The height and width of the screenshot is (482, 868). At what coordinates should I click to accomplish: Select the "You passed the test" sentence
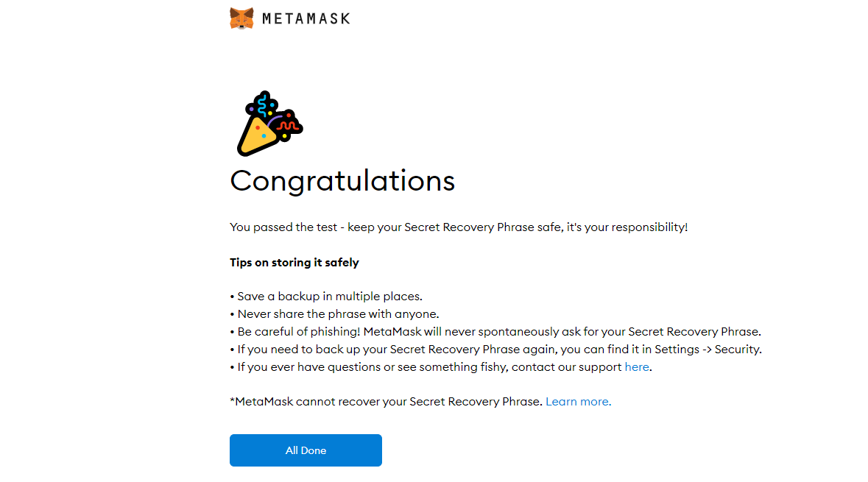point(459,227)
